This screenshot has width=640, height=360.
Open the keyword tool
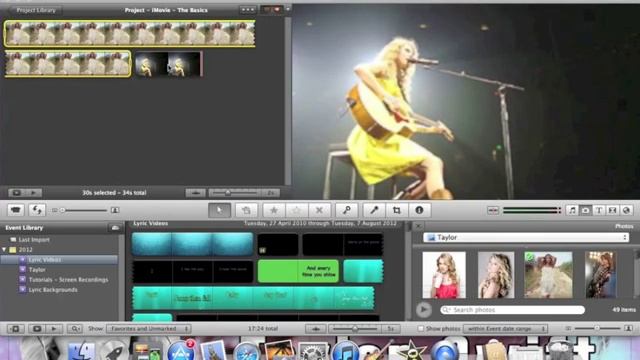[347, 210]
